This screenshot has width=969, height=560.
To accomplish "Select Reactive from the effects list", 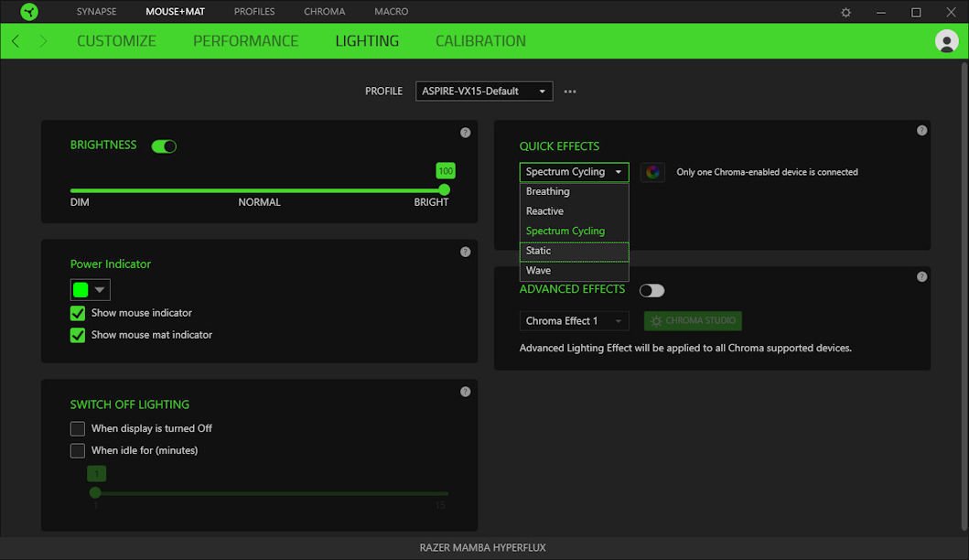I will coord(574,211).
